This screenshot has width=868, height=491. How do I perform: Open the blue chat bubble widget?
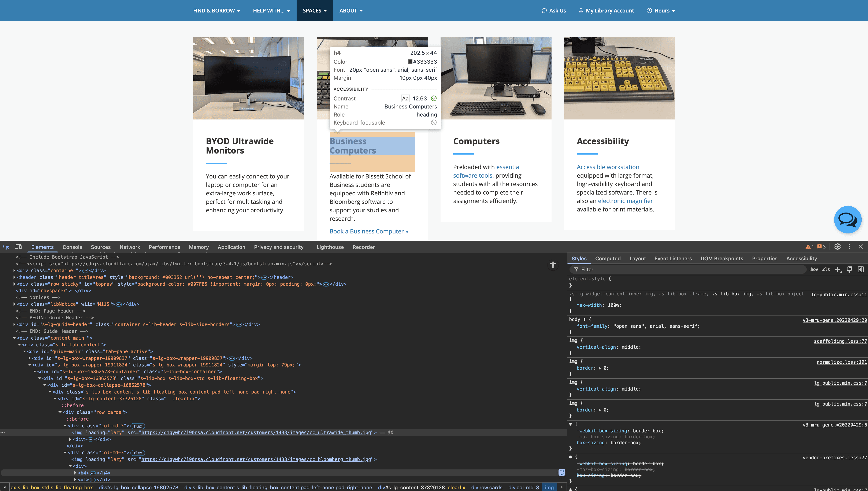(x=847, y=219)
